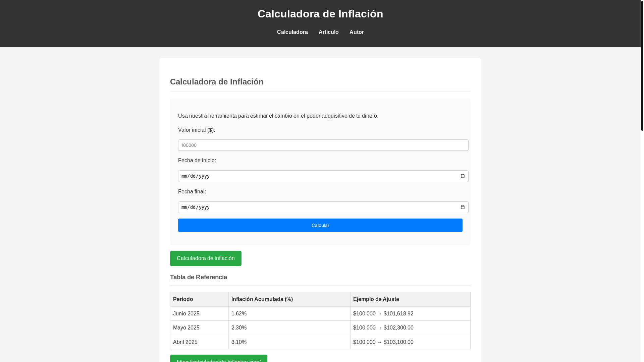Click the Inflación Acumulada (%) column header

tap(289, 299)
